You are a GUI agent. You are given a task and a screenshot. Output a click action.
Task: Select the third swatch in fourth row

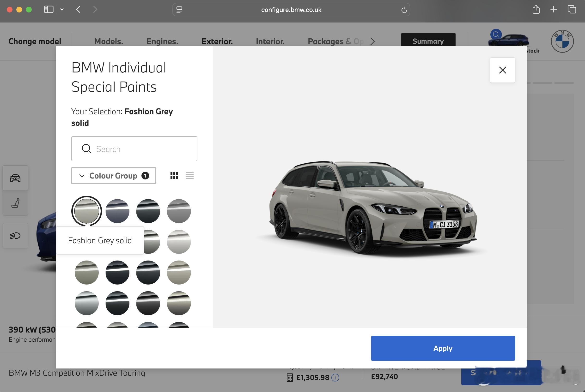coord(148,303)
